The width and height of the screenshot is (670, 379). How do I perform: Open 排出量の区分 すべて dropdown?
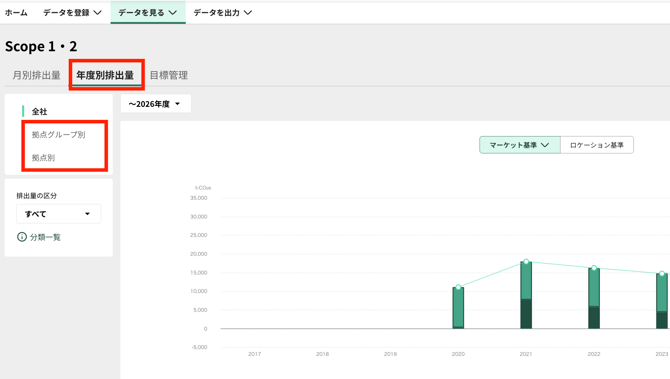click(59, 214)
